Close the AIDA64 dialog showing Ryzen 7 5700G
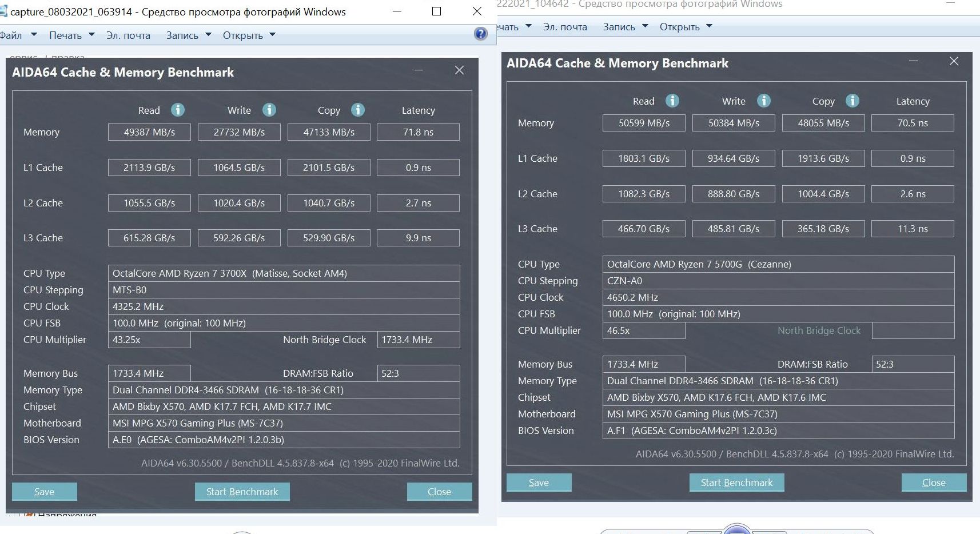980x534 pixels. click(954, 61)
